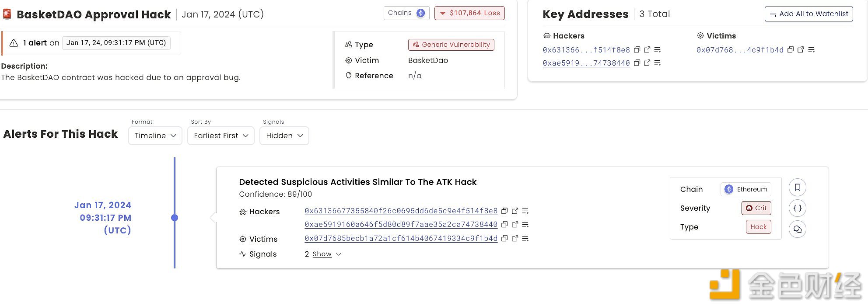Click the $107,864 Loss badge

pyautogui.click(x=469, y=13)
